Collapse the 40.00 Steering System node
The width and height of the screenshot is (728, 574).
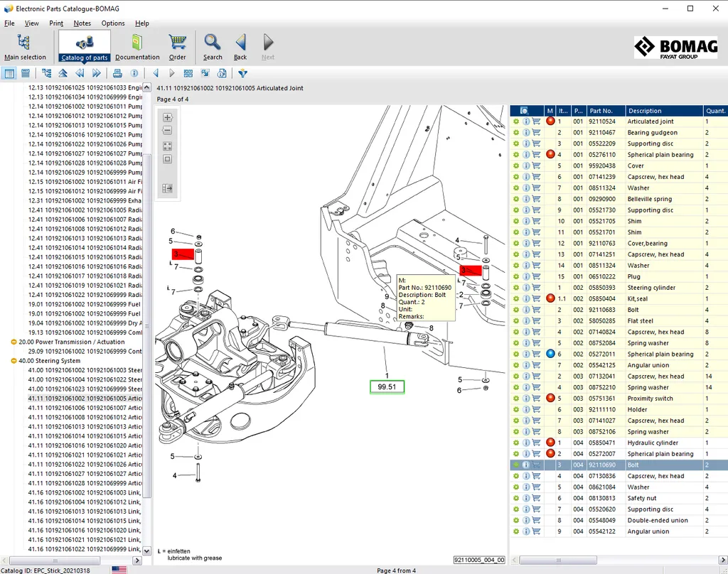click(x=14, y=361)
